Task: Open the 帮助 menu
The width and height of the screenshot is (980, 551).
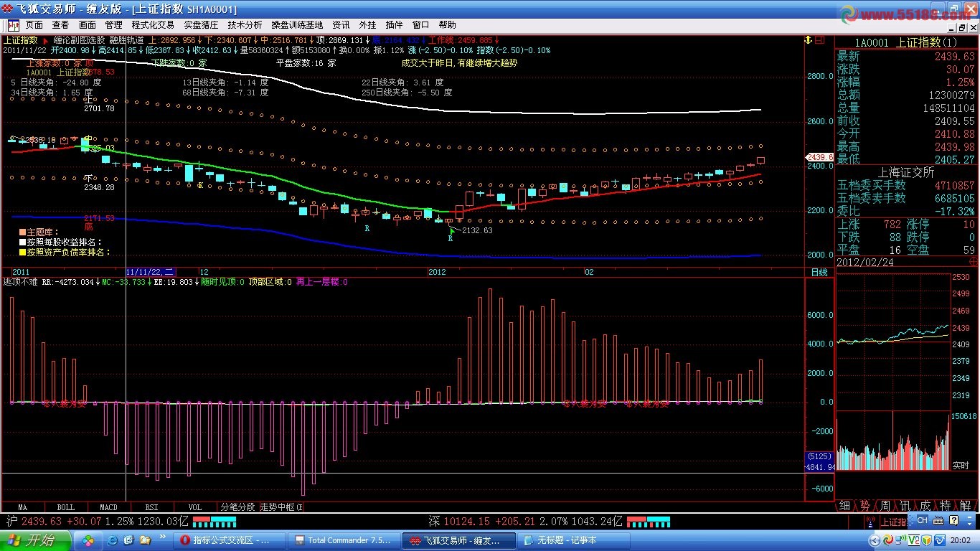Action: [447, 25]
